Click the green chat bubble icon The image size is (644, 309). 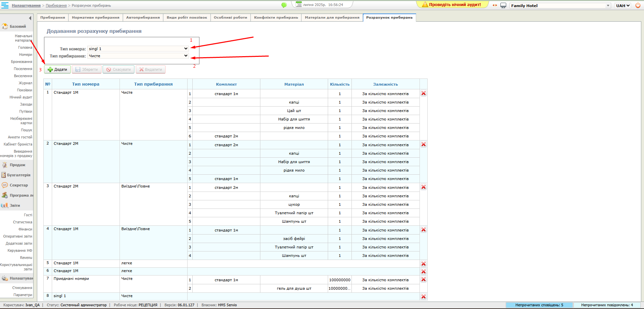tap(284, 5)
